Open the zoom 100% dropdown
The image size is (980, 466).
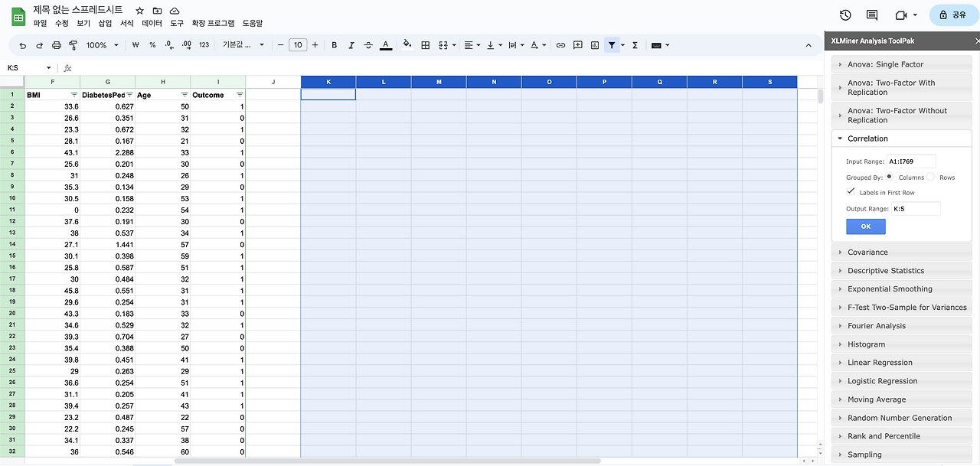click(103, 45)
